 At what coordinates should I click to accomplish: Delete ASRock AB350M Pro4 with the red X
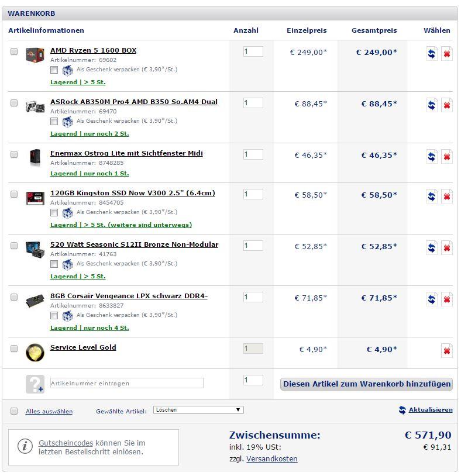447,105
